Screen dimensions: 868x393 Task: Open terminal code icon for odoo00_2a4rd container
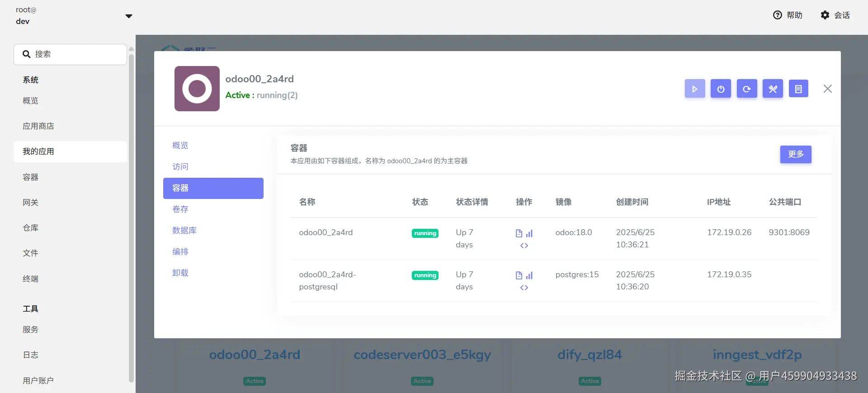[524, 246]
